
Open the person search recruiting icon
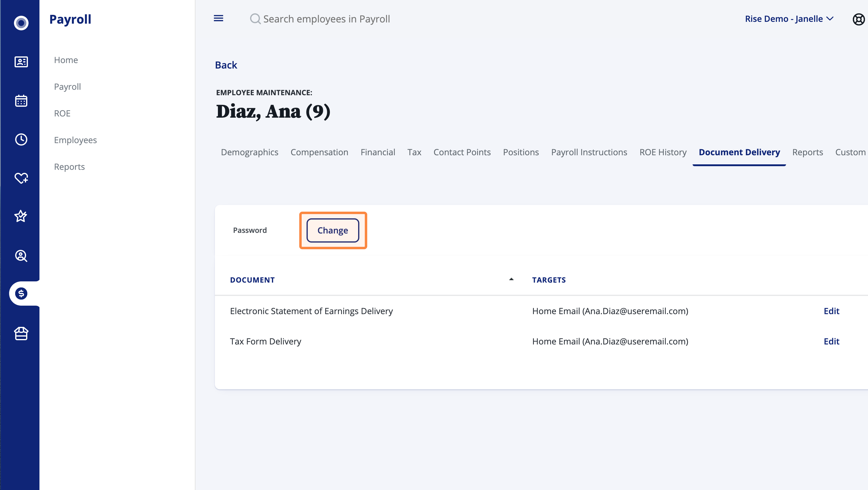coord(21,256)
